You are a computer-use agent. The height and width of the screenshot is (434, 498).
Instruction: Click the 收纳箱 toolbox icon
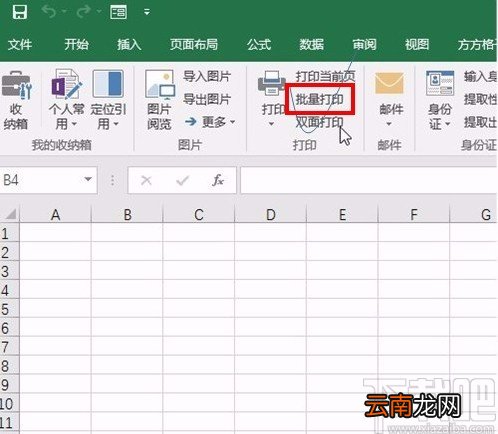coord(17,85)
